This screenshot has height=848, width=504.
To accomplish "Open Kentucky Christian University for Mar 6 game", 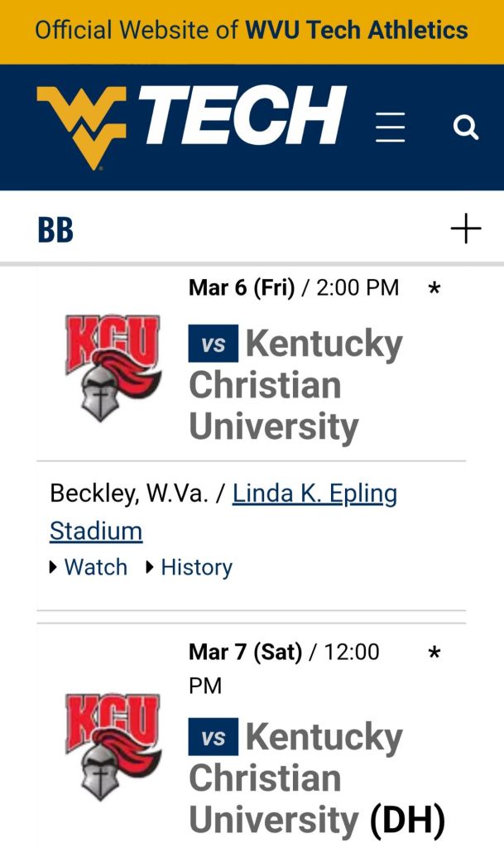I will [295, 385].
